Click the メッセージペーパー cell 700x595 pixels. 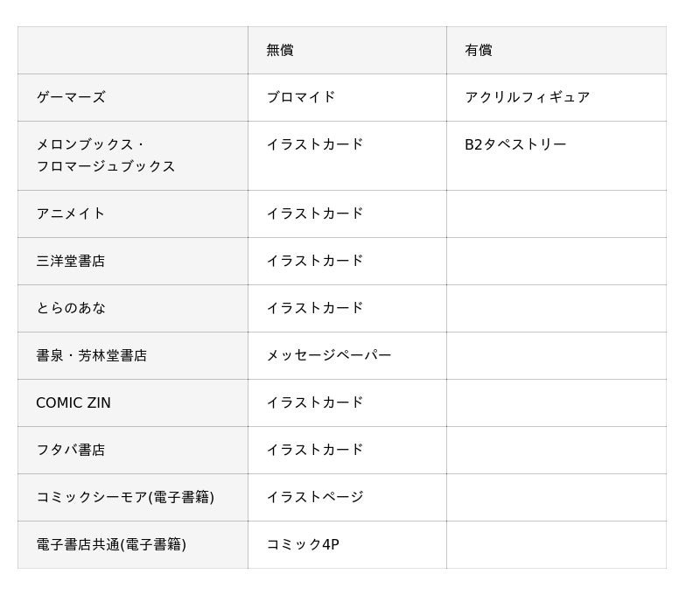point(329,355)
